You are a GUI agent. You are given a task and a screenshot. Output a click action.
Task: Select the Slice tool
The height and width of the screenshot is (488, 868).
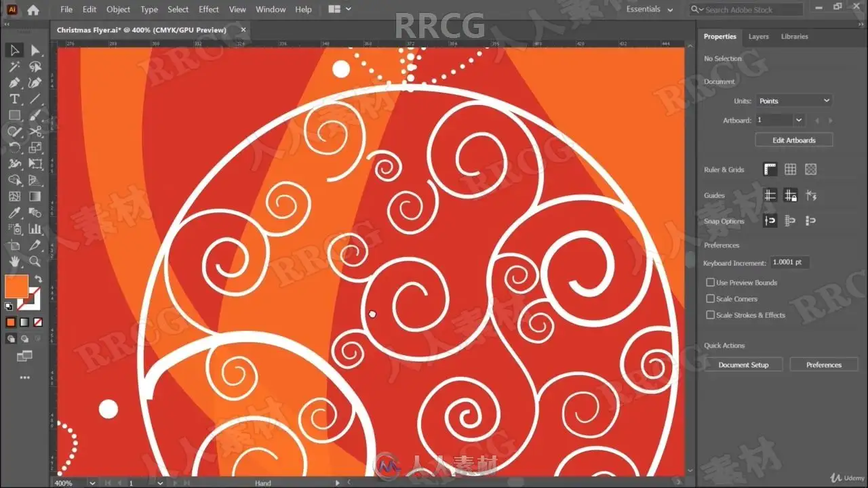(35, 245)
